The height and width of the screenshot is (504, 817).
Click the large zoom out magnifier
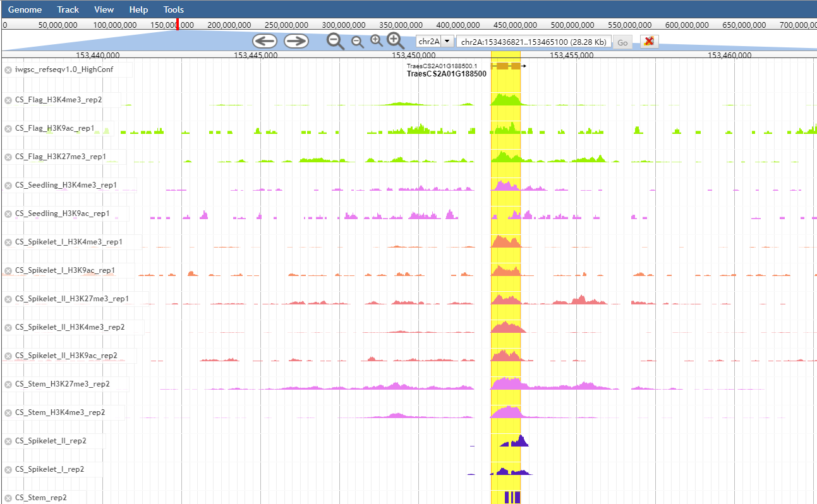click(336, 42)
